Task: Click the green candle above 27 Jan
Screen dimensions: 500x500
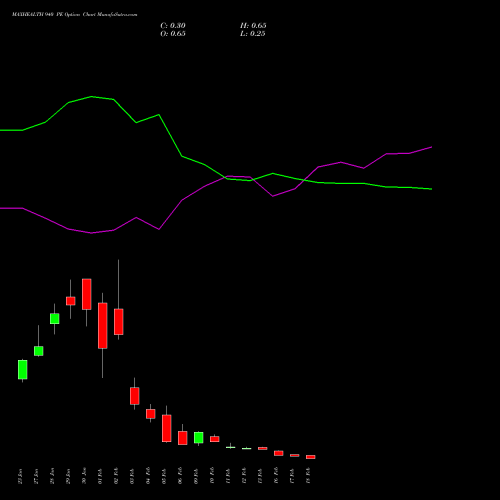Action: [x=39, y=351]
